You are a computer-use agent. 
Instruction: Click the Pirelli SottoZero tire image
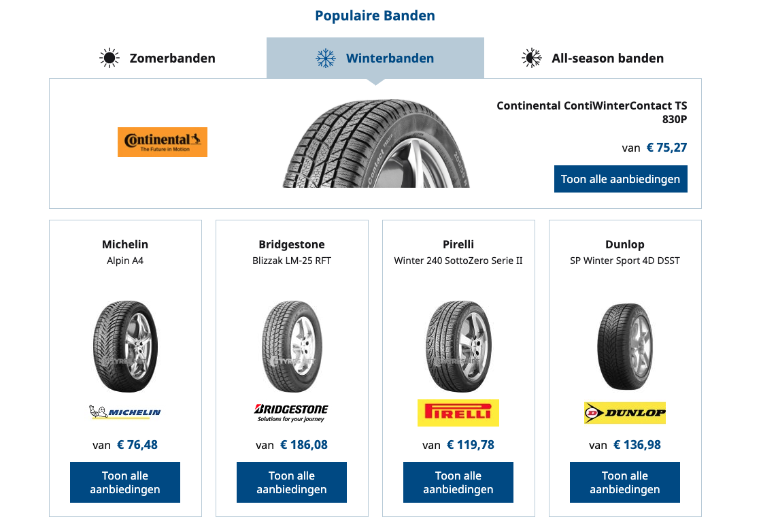[458, 346]
